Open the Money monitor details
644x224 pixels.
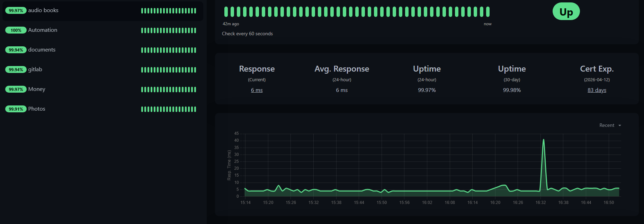(37, 89)
